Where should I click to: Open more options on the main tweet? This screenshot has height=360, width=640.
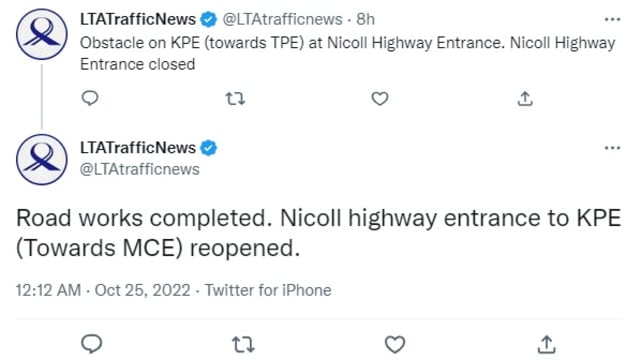[x=612, y=148]
